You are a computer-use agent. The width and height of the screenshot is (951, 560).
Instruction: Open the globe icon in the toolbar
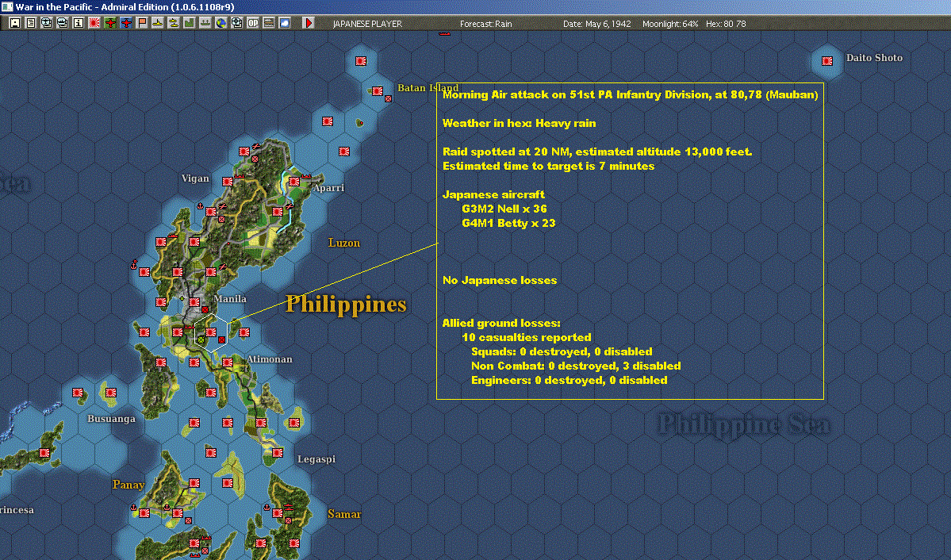pyautogui.click(x=220, y=23)
